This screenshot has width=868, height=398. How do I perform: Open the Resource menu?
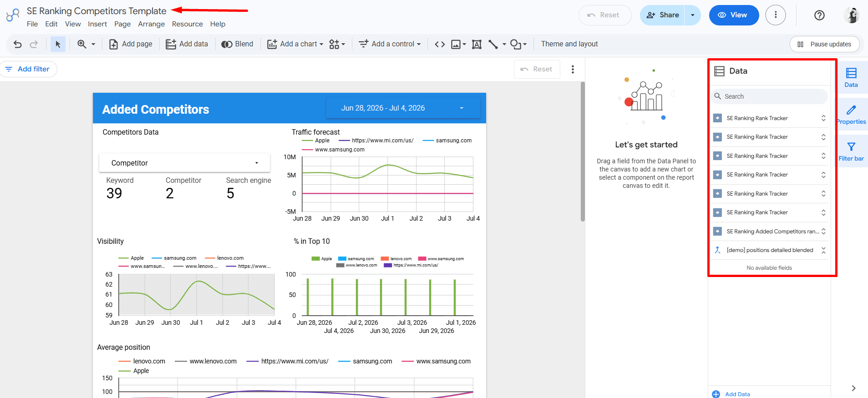pyautogui.click(x=188, y=24)
